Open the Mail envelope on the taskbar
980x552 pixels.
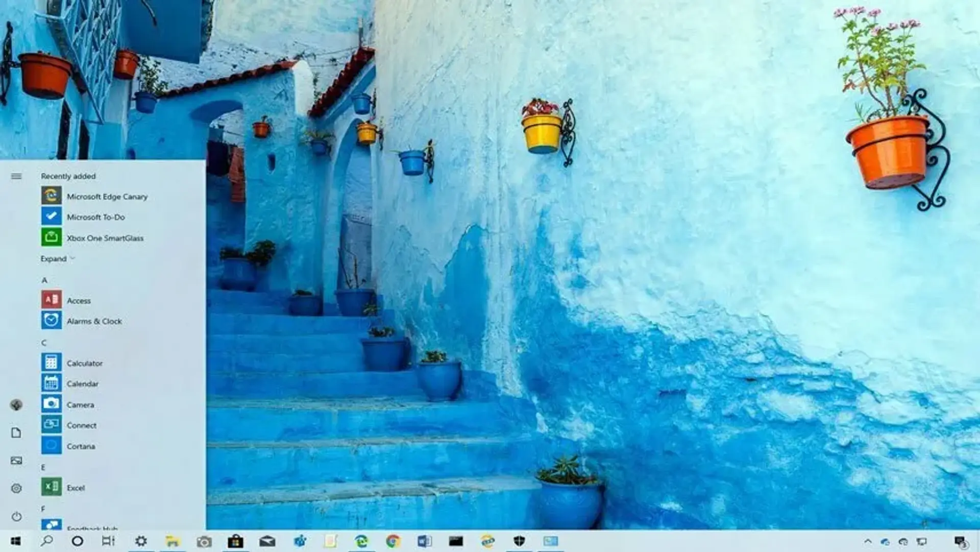point(267,541)
